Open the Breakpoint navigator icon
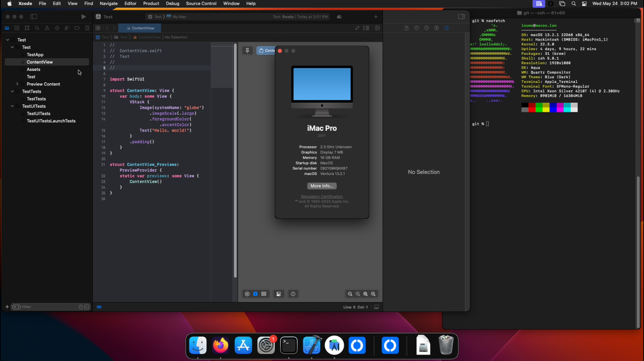The image size is (644, 361). point(77,28)
